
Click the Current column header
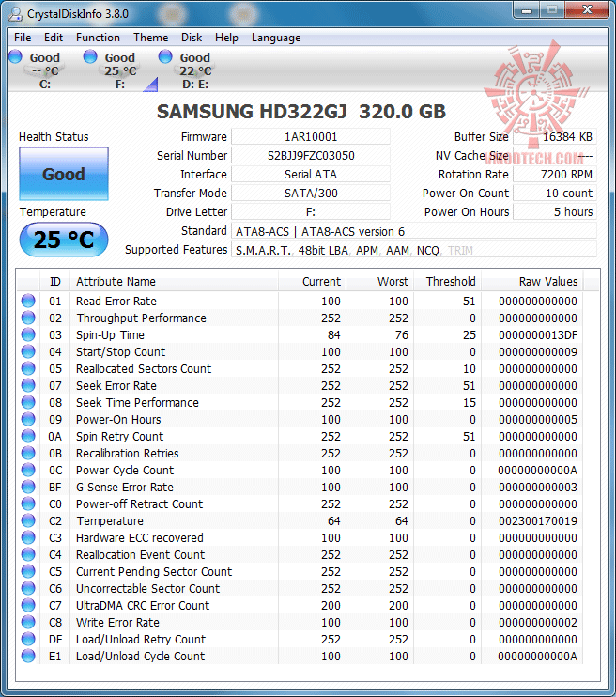pos(312,282)
